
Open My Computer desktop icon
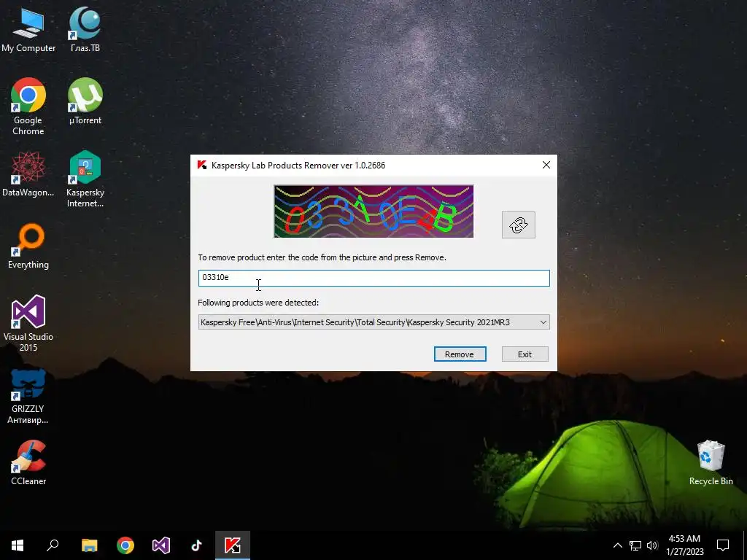coord(28,29)
